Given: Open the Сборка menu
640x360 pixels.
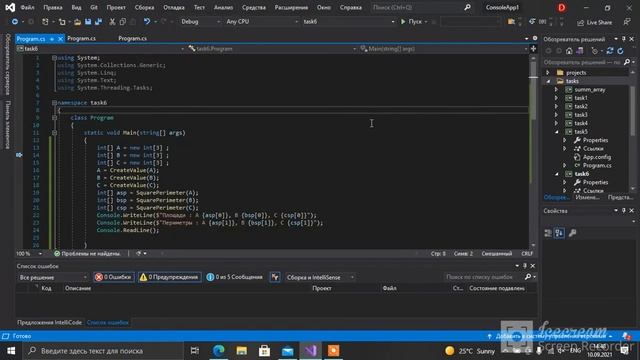Looking at the screenshot, I should point(144,7).
